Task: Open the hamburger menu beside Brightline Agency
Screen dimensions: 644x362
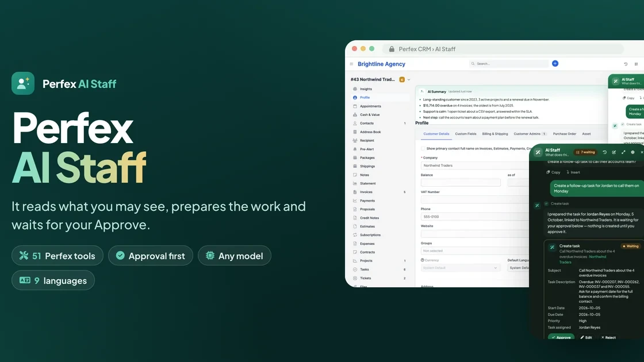Action: pyautogui.click(x=351, y=64)
